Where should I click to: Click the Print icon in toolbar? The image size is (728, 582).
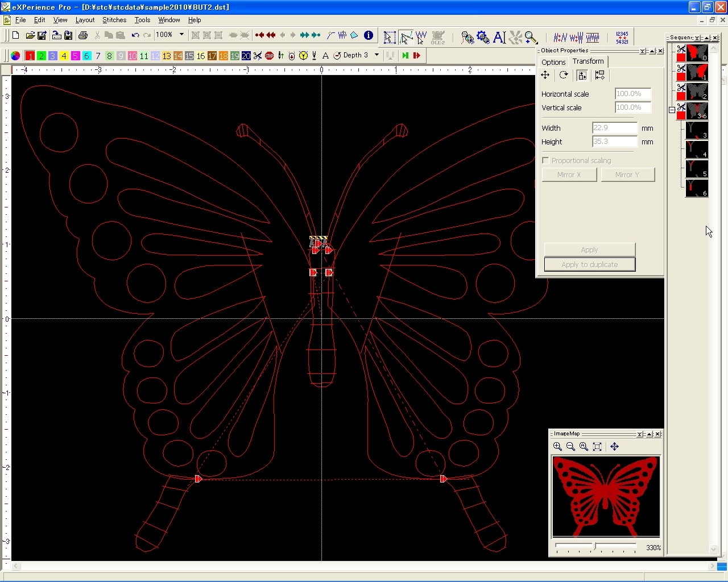point(83,35)
